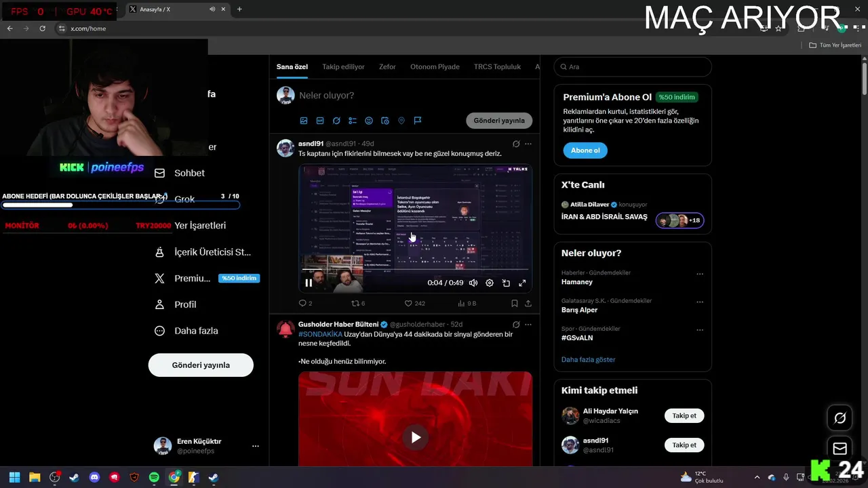868x488 pixels.
Task: Open the floating Grok button
Action: click(840, 418)
